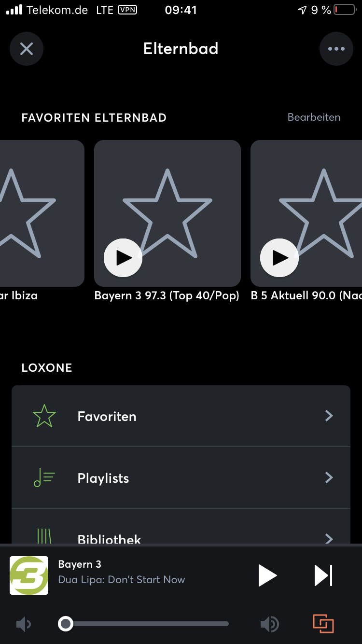This screenshot has width=362, height=644.
Task: Click the volume slider handle
Action: coord(65,624)
